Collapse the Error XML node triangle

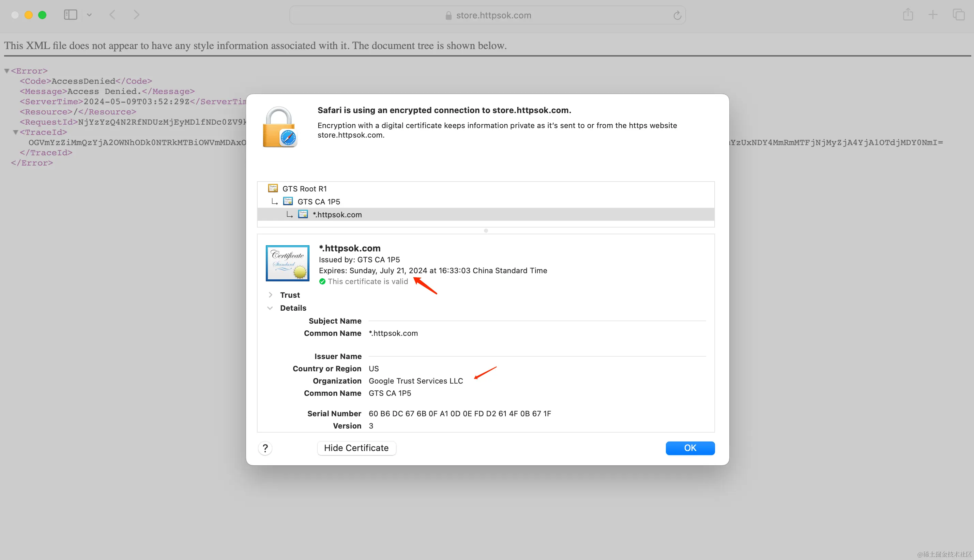(6, 71)
